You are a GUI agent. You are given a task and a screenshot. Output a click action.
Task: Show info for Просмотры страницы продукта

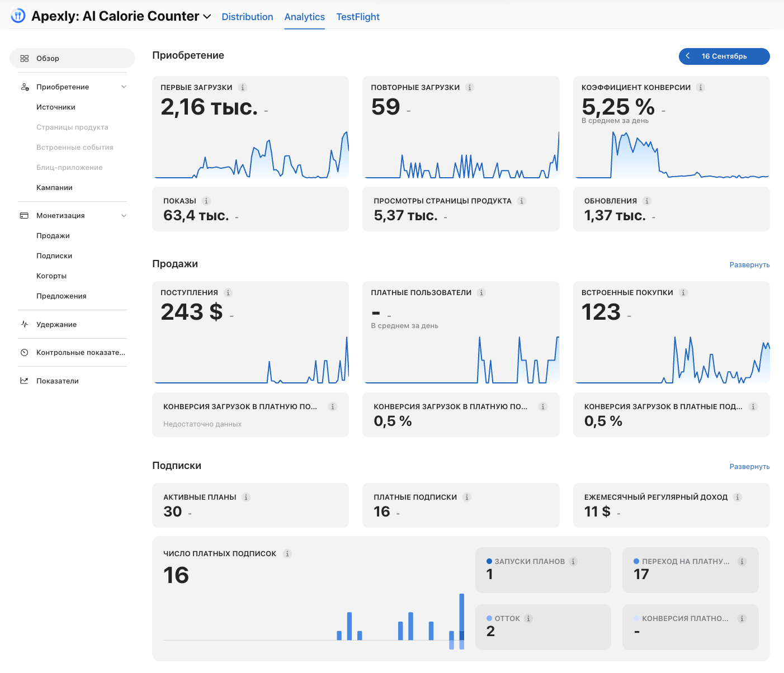pos(522,201)
